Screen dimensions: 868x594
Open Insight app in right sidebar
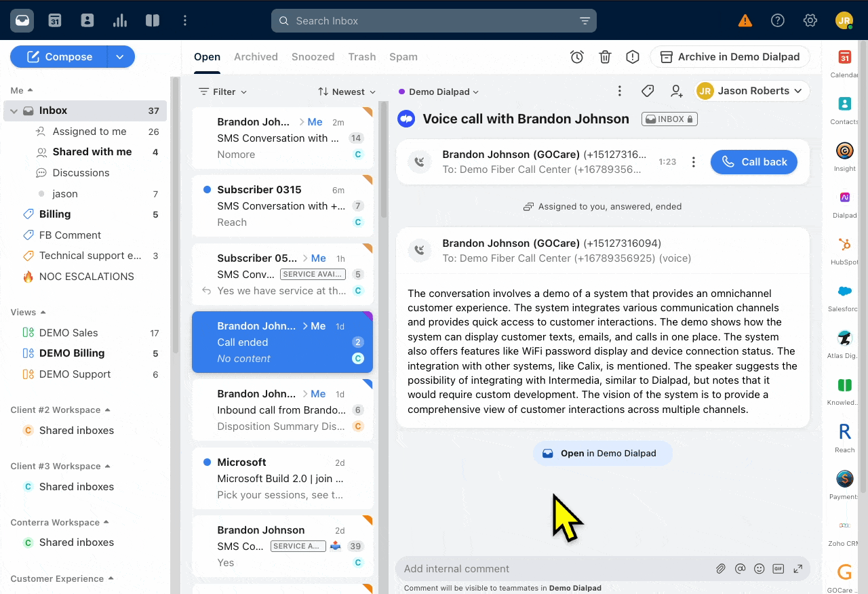[x=844, y=157]
